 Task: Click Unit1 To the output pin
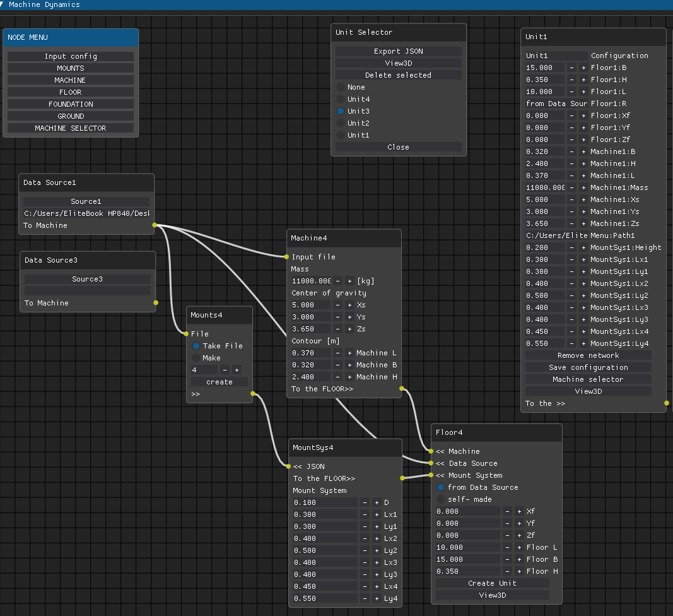point(667,403)
